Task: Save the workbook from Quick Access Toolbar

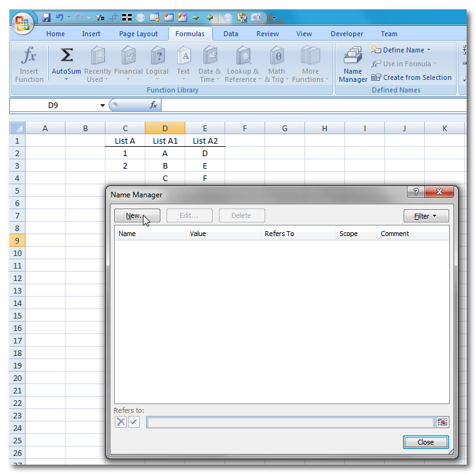Action: click(x=47, y=17)
